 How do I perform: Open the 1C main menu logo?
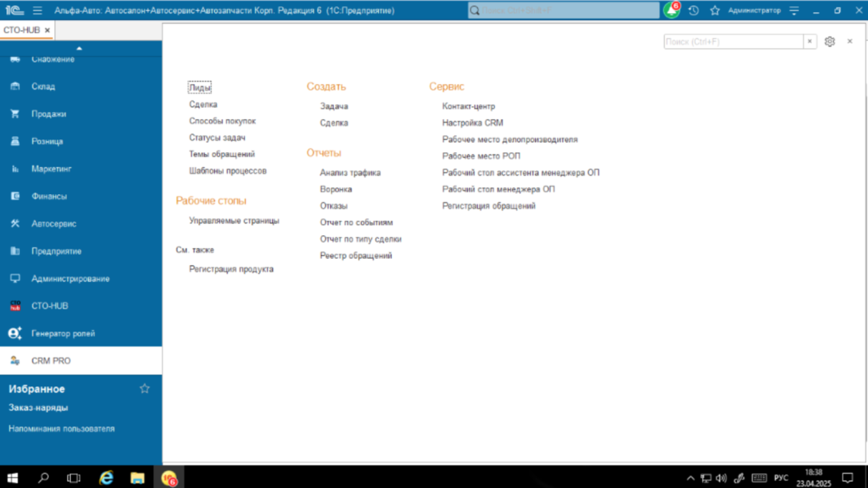click(x=14, y=10)
